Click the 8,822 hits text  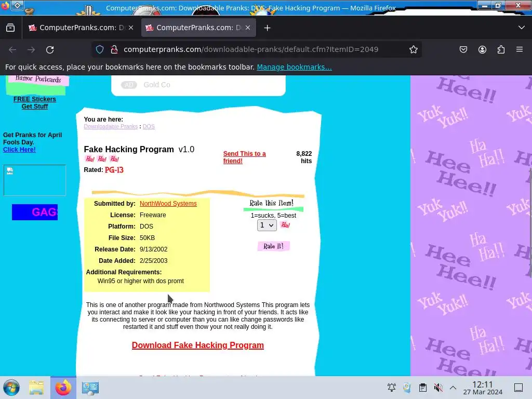coord(304,157)
